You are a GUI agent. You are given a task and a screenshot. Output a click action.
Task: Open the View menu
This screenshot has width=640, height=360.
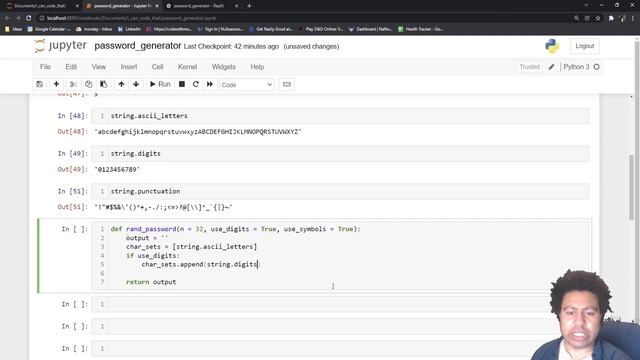point(99,67)
